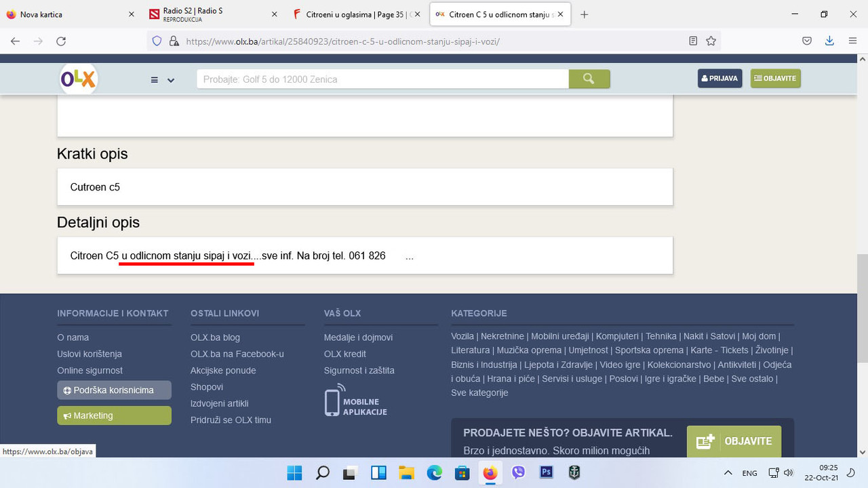Click the shield tracking protection icon
Image resolution: width=868 pixels, height=488 pixels.
pos(157,41)
